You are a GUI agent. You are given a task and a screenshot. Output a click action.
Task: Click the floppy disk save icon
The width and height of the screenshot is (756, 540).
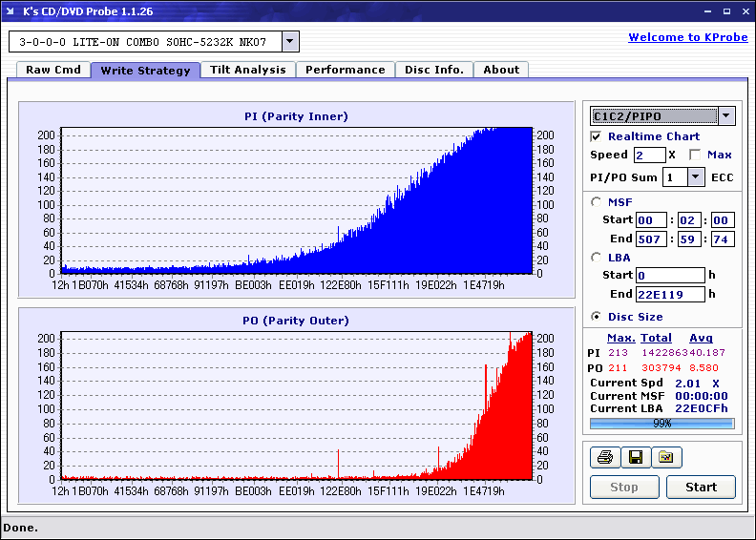(x=636, y=457)
